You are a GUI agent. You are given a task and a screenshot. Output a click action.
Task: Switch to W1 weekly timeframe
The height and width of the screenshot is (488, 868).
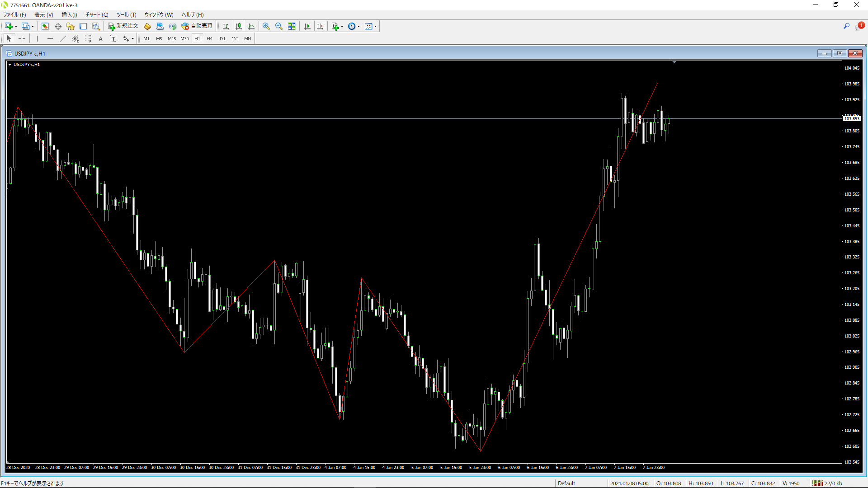tap(236, 38)
